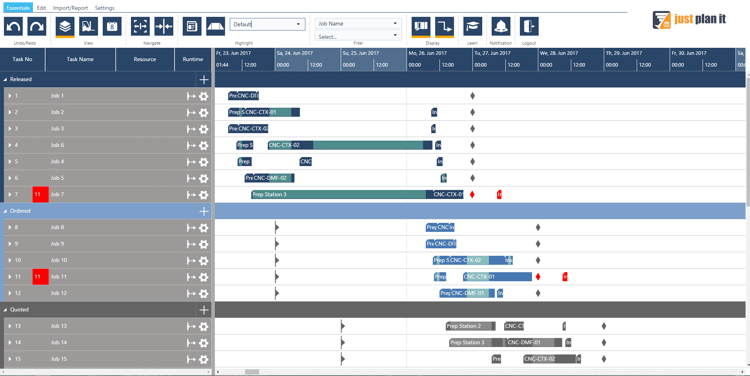Click the jump-to arrow icon for Job 4

(191, 162)
